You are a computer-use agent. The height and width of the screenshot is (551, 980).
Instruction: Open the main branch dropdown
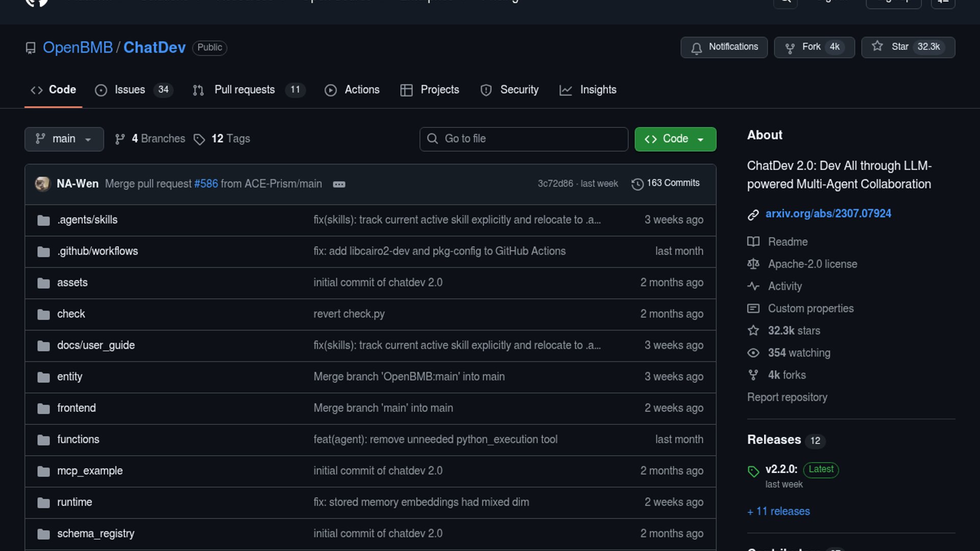[64, 139]
